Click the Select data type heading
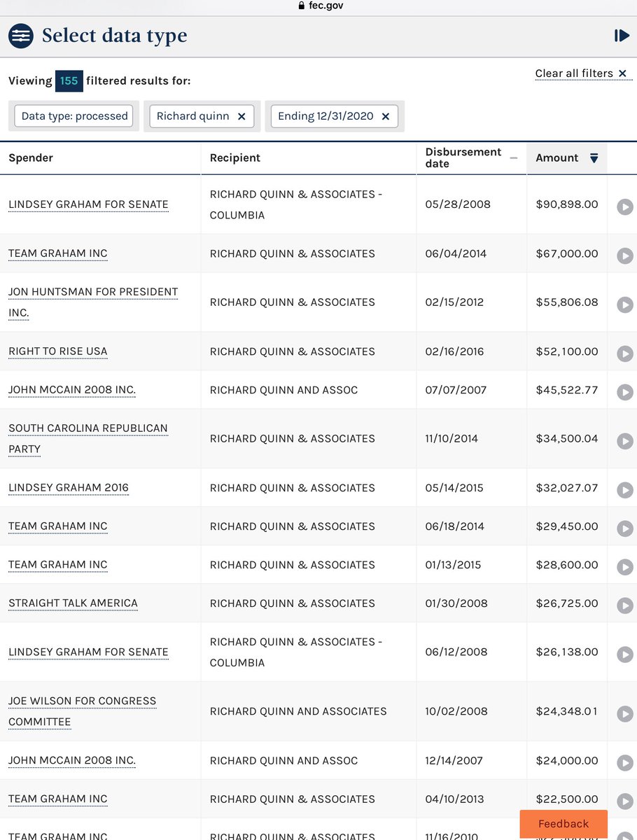This screenshot has width=637, height=840. tap(115, 36)
